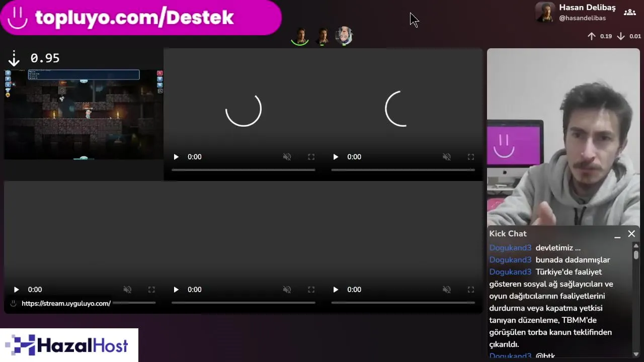Image resolution: width=644 pixels, height=362 pixels.
Task: Select the game stream thumbnail
Action: (x=84, y=115)
